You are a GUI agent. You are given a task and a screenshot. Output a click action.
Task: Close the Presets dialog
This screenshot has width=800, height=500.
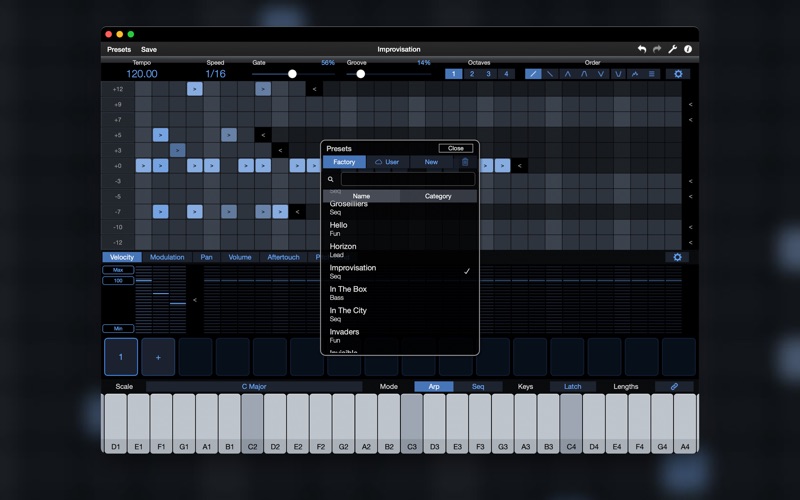[455, 148]
